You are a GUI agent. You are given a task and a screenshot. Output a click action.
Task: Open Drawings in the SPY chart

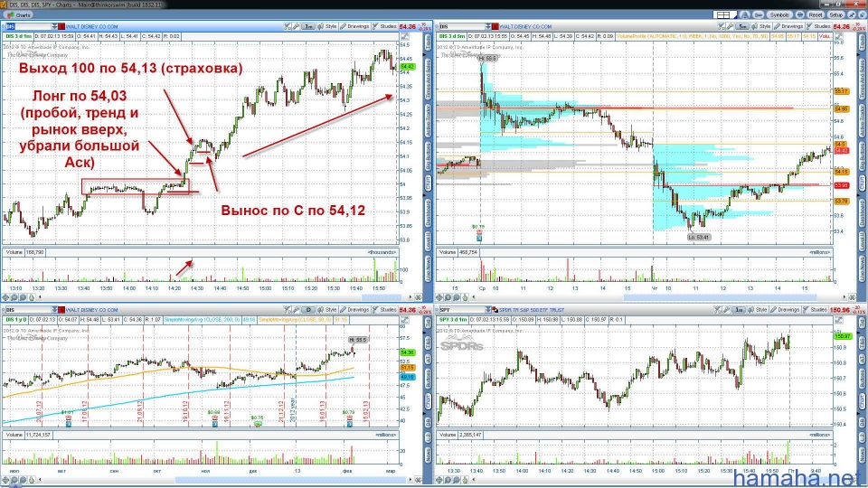click(786, 310)
